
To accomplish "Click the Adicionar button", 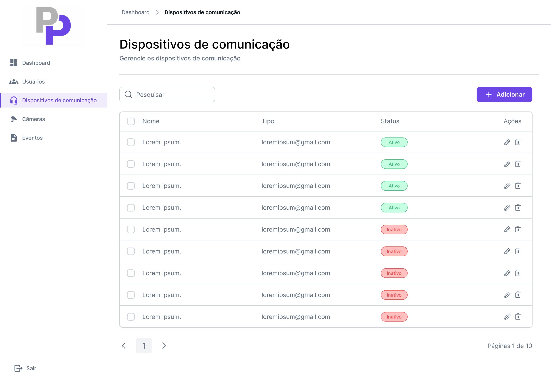I will coord(504,95).
